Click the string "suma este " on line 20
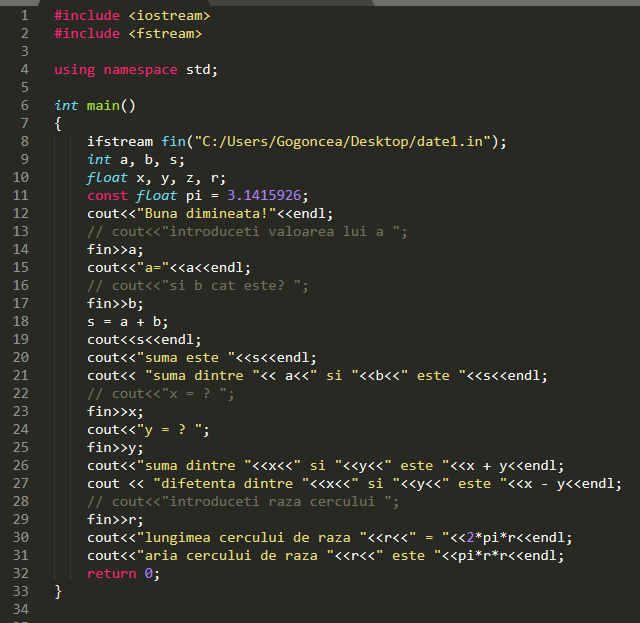This screenshot has height=623, width=640. pos(186,358)
